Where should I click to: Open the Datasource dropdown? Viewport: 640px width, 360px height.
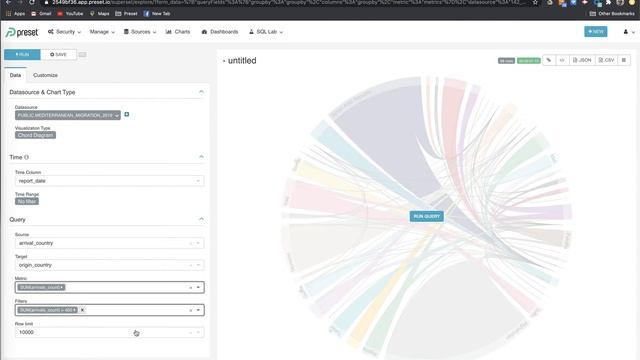tap(68, 116)
